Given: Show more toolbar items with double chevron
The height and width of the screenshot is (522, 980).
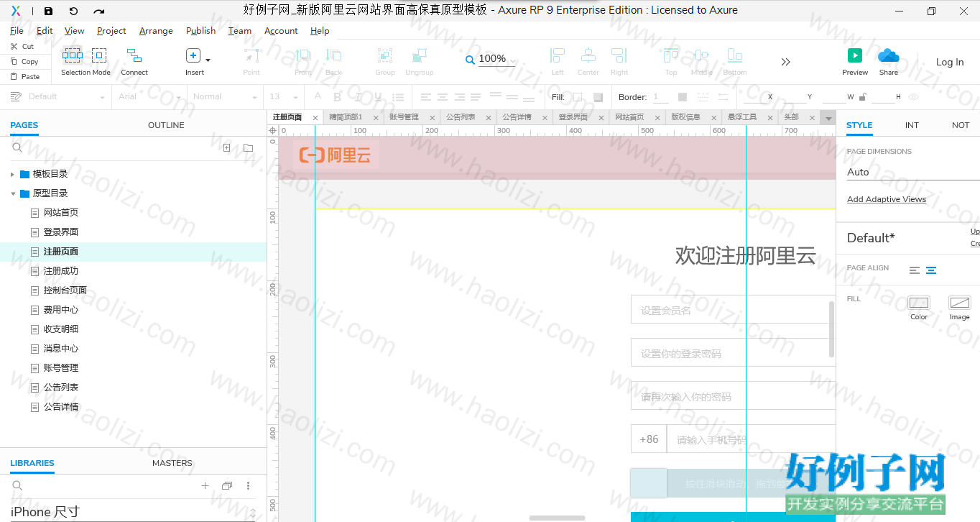Looking at the screenshot, I should (785, 62).
